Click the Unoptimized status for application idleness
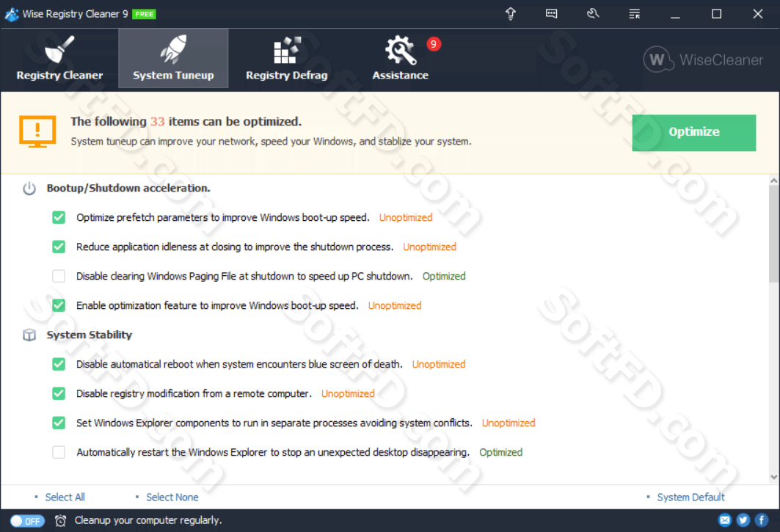The image size is (780, 532). [x=430, y=247]
